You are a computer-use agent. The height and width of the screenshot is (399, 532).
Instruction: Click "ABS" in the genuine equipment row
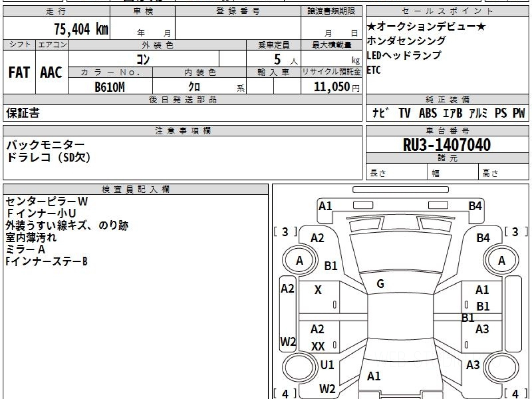(x=428, y=113)
